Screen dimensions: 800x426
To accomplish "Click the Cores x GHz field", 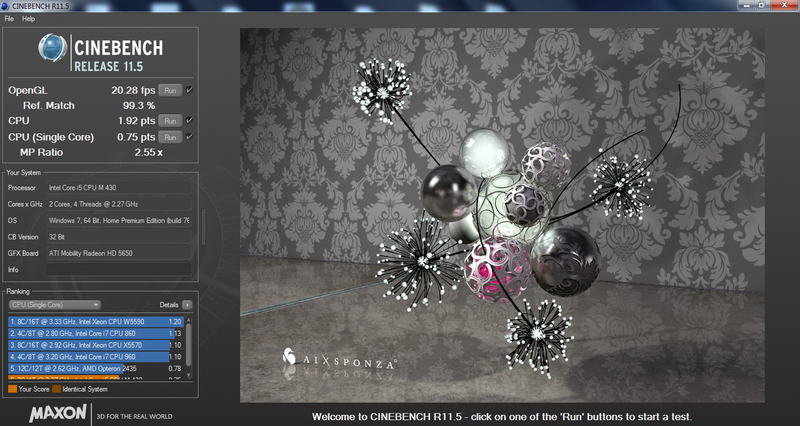I will tap(119, 204).
